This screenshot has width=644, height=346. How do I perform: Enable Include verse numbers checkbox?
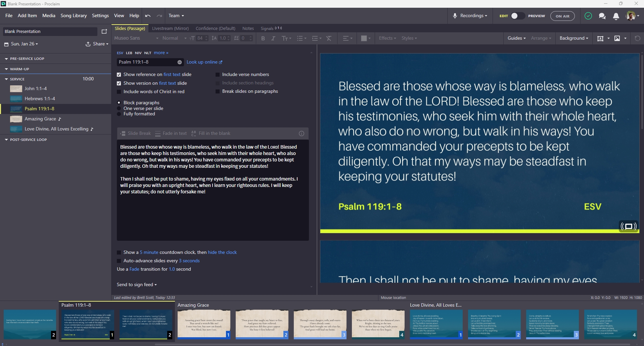click(218, 75)
